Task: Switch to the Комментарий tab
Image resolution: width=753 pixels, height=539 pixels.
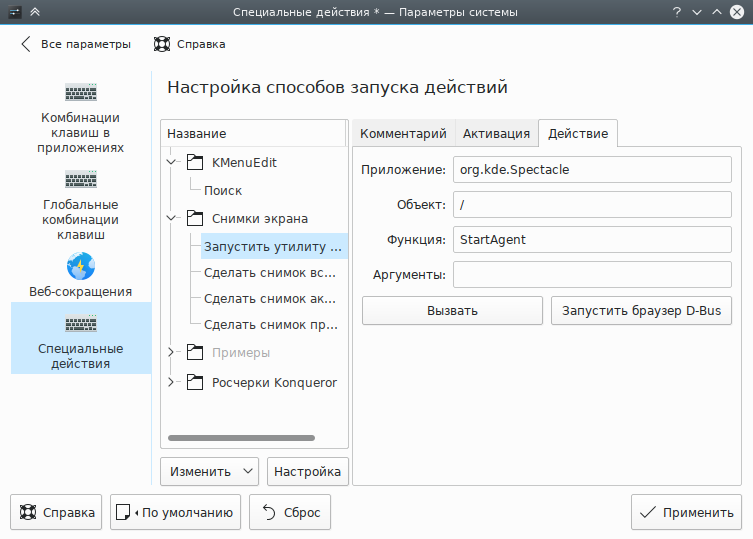Action: (x=402, y=134)
